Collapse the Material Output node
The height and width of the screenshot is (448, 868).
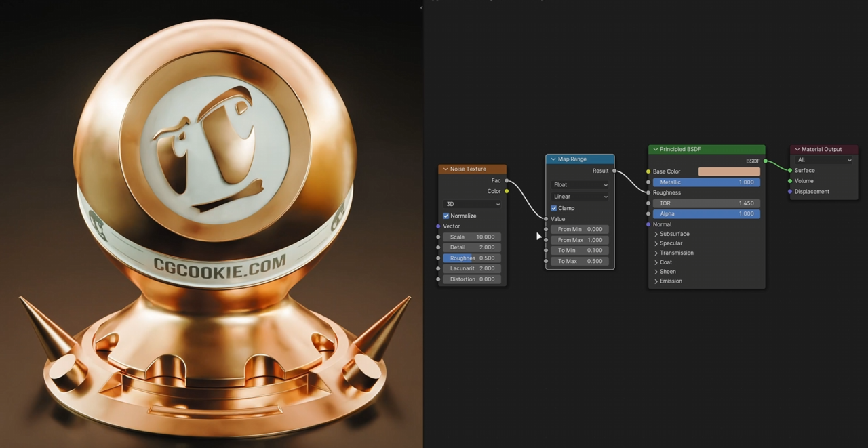coord(797,149)
